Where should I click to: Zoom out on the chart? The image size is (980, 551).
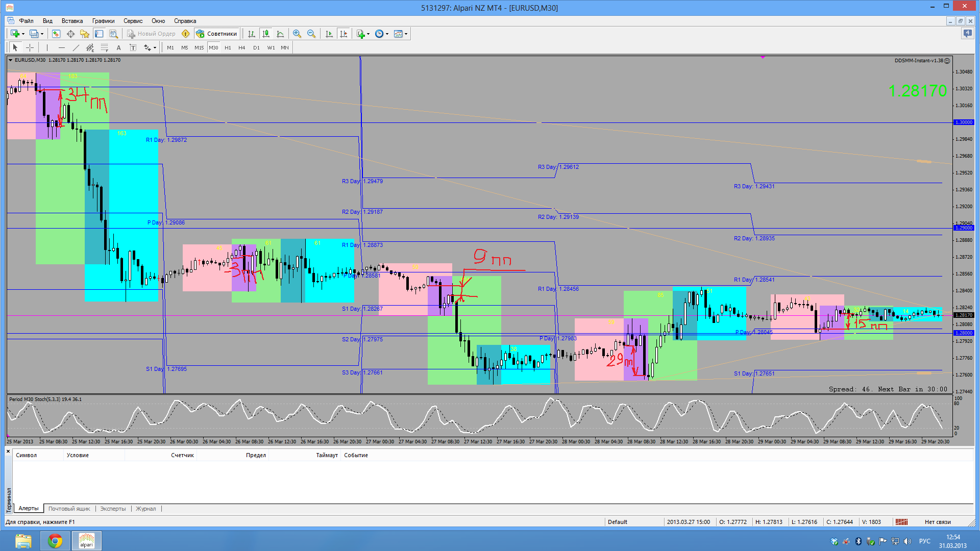pyautogui.click(x=311, y=34)
